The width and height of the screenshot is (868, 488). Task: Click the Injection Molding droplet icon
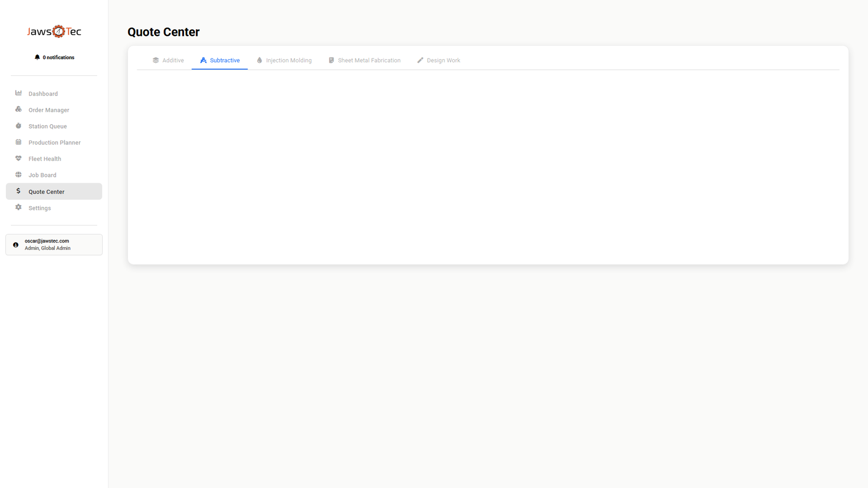[x=259, y=60]
